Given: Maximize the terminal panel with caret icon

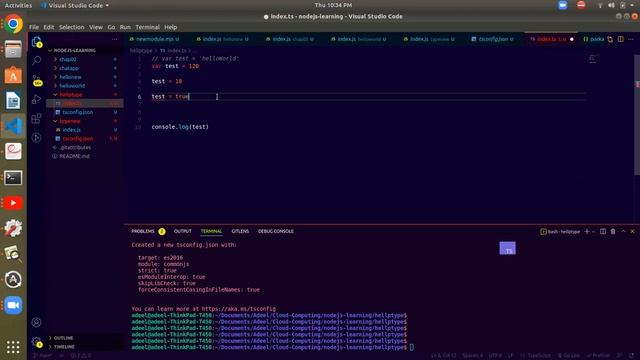Looking at the screenshot, I should pyautogui.click(x=623, y=231).
